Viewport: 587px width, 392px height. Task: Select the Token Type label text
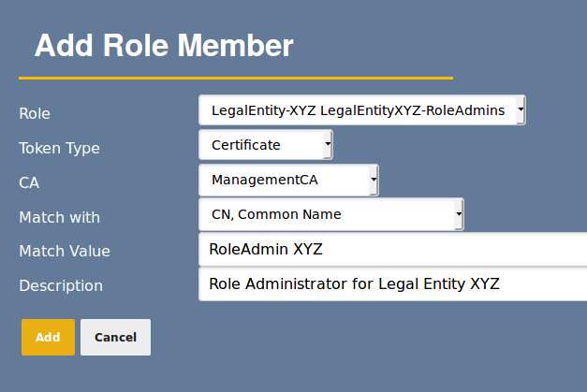(x=59, y=148)
